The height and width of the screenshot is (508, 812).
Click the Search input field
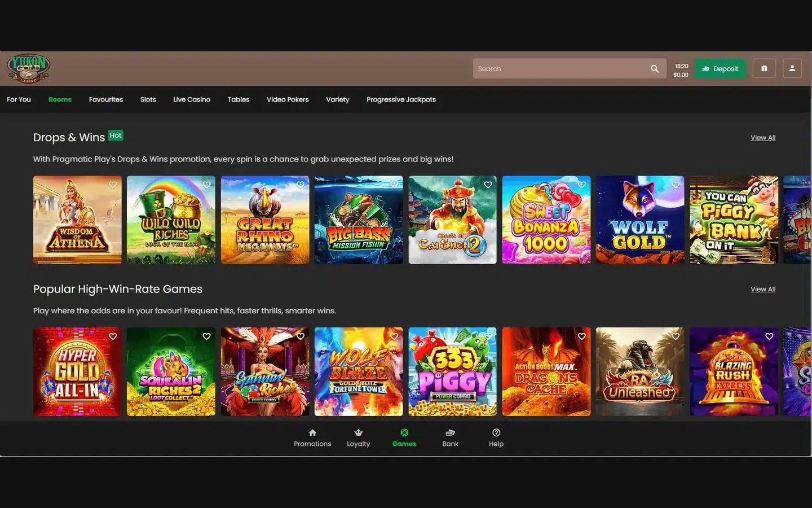tap(570, 68)
